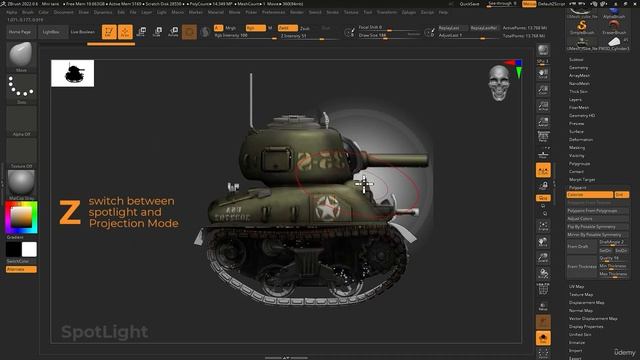Click the XYZ axis orientation indicator
The image size is (640, 360).
(x=514, y=68)
